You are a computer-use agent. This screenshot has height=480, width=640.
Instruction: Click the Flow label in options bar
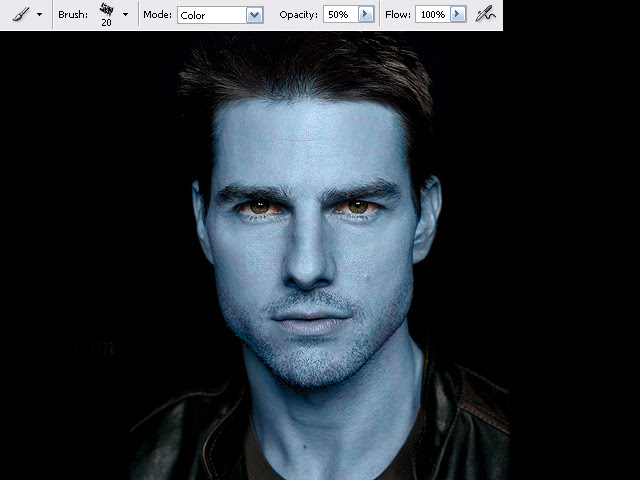pos(398,15)
